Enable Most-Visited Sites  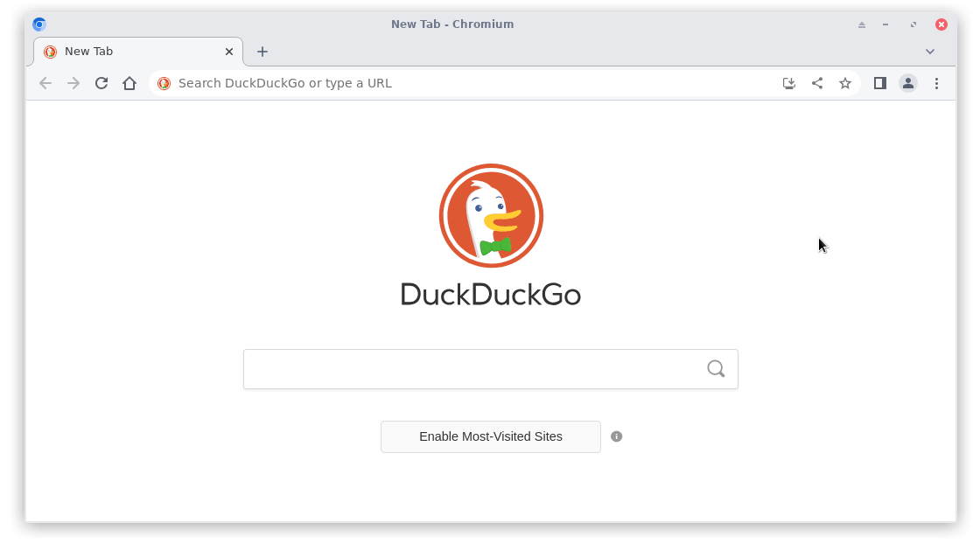pos(491,436)
